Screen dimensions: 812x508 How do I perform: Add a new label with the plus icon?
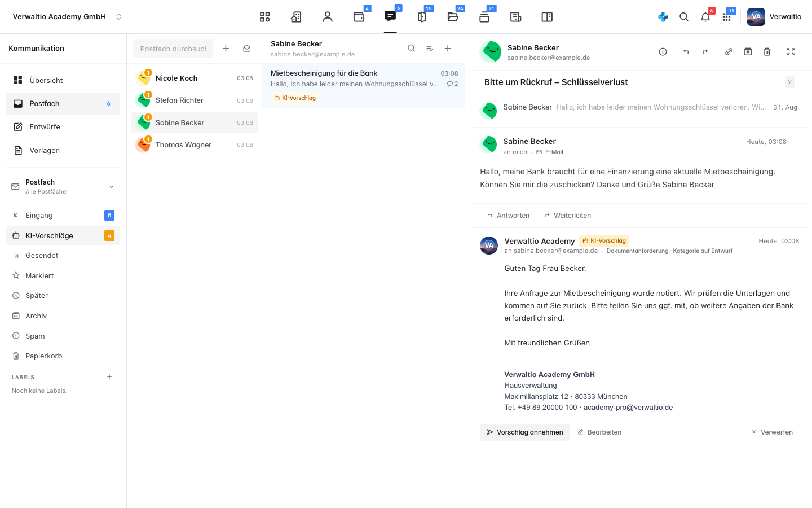point(109,377)
